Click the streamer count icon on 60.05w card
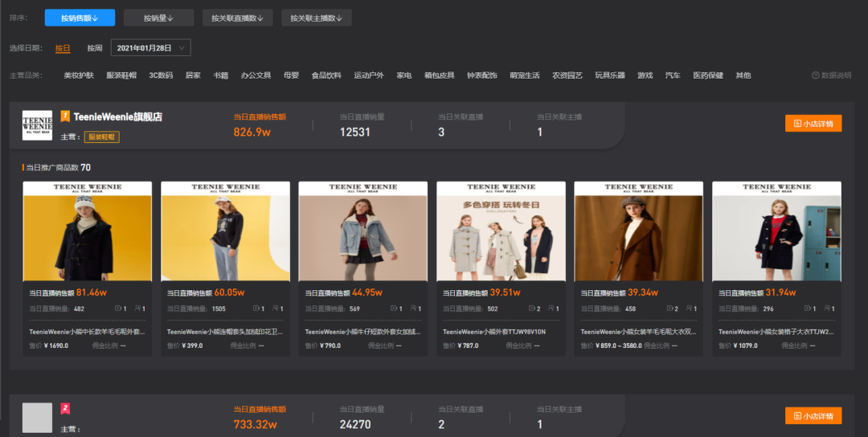Screen dimensions: 868x437 point(276,308)
